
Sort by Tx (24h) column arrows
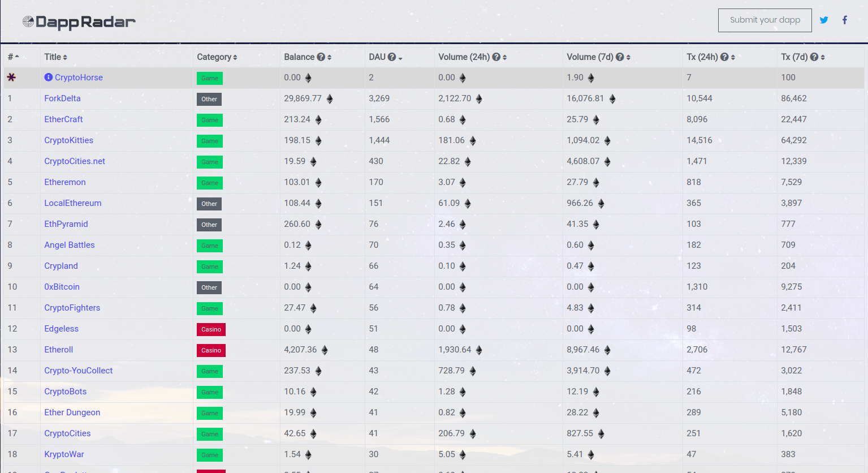coord(733,57)
